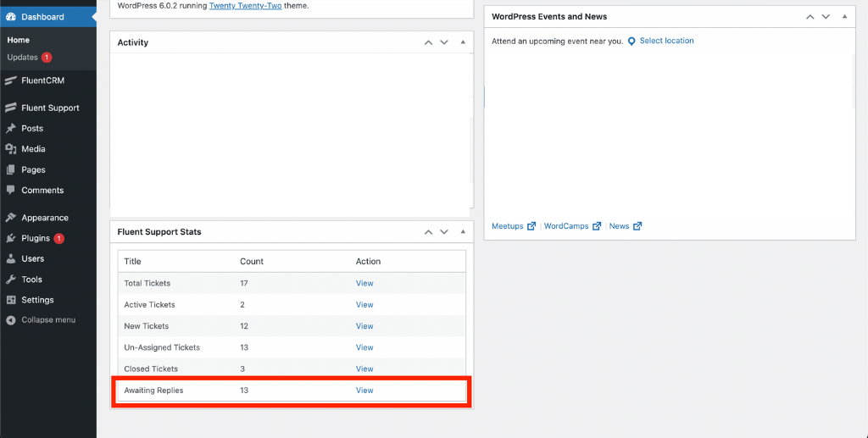Click the Awaiting Replies row title
The width and height of the screenshot is (868, 438).
(x=153, y=391)
